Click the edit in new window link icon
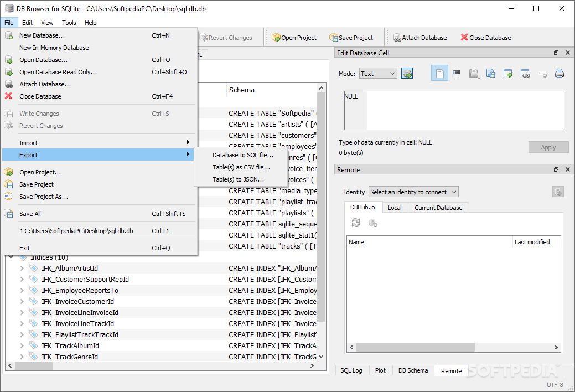 click(525, 74)
